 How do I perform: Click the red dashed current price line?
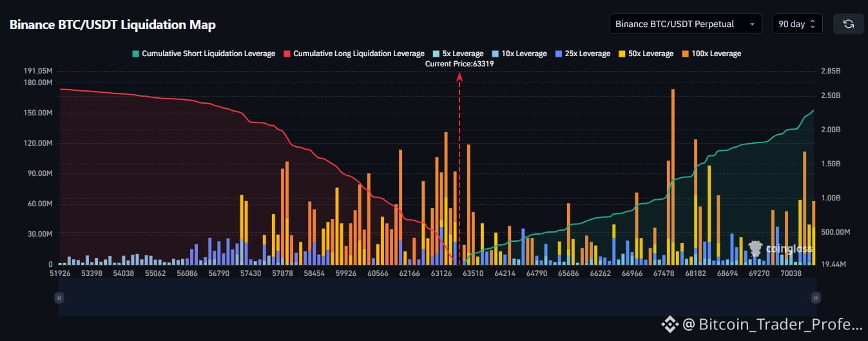click(x=459, y=168)
